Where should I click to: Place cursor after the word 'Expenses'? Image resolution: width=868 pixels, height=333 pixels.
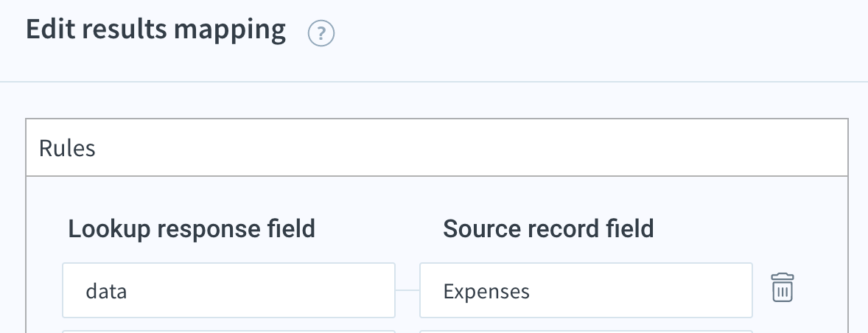[531, 291]
